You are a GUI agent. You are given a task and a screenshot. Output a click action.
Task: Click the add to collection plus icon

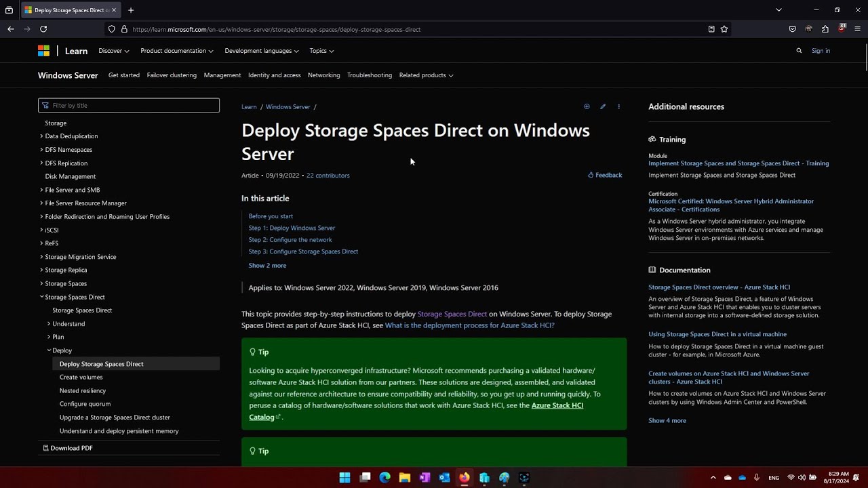point(587,106)
